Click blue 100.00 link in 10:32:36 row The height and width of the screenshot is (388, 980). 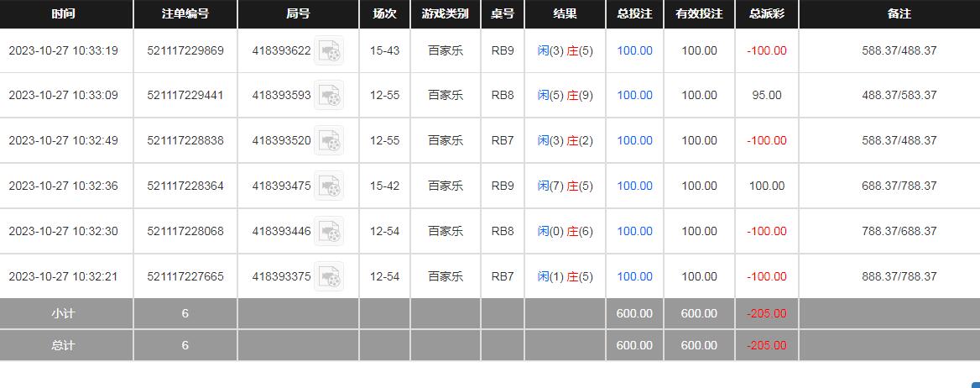tap(634, 186)
